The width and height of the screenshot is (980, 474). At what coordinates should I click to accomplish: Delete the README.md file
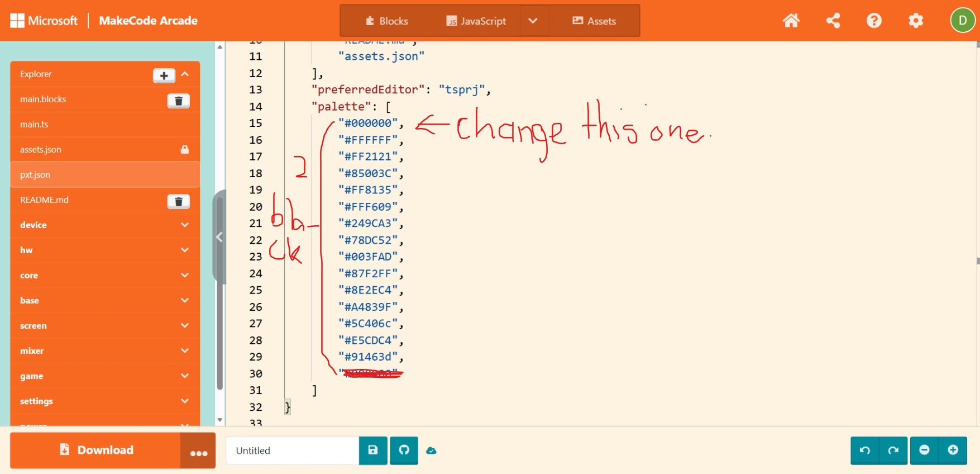[179, 201]
